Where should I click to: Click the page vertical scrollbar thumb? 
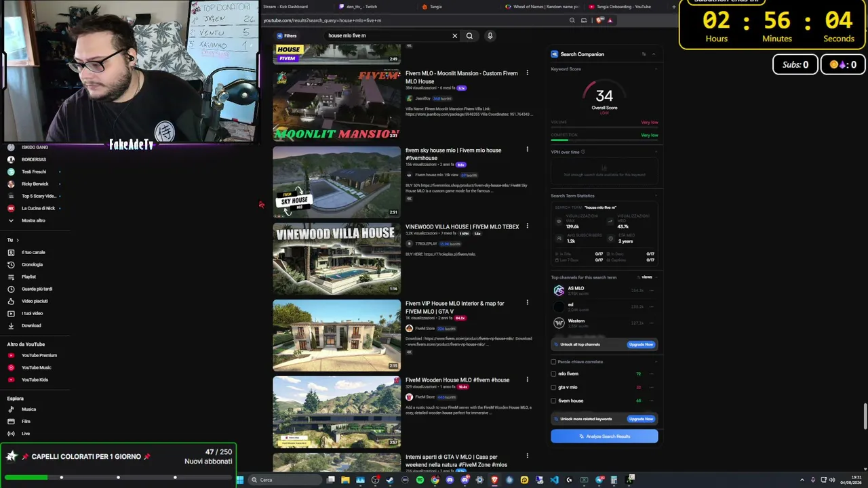point(865,417)
